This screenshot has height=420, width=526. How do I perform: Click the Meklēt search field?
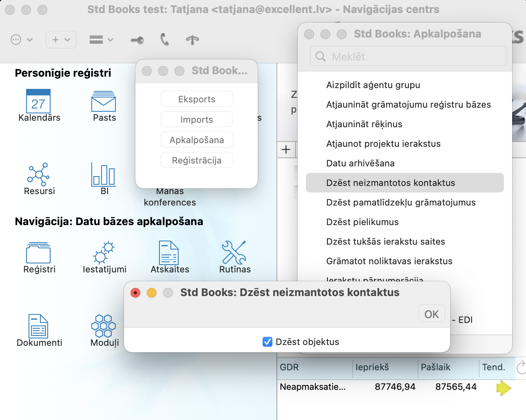click(409, 56)
